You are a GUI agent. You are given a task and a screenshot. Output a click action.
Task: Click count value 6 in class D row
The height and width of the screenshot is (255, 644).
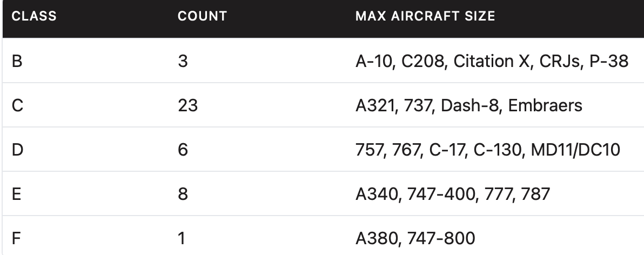click(183, 150)
